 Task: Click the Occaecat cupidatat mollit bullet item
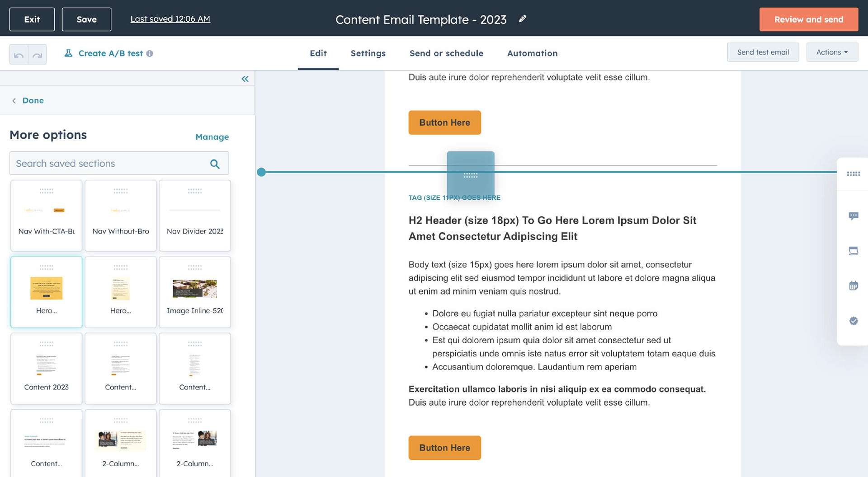[x=522, y=327]
